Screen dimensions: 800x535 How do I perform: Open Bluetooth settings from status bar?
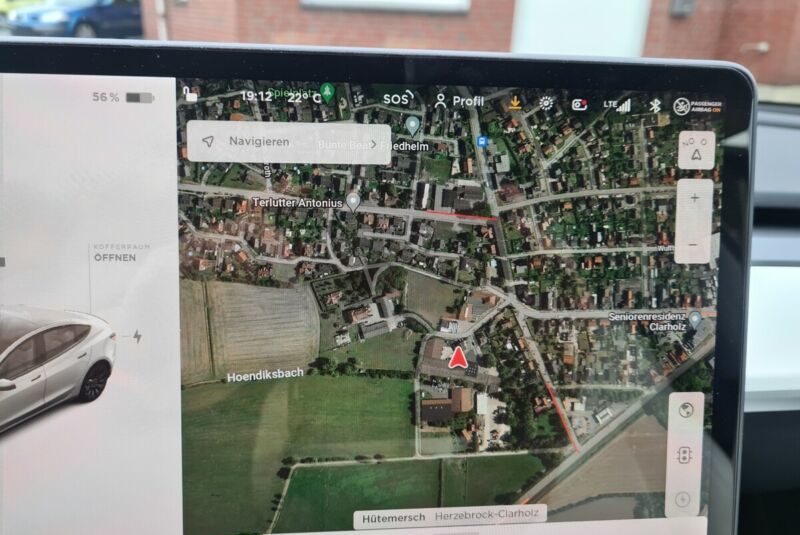[x=655, y=106]
